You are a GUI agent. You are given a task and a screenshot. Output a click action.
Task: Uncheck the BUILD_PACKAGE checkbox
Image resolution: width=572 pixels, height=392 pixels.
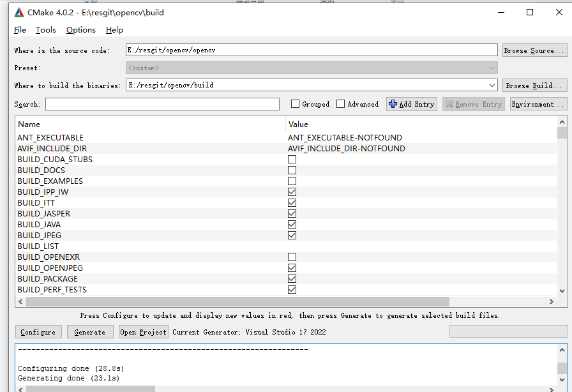point(292,278)
